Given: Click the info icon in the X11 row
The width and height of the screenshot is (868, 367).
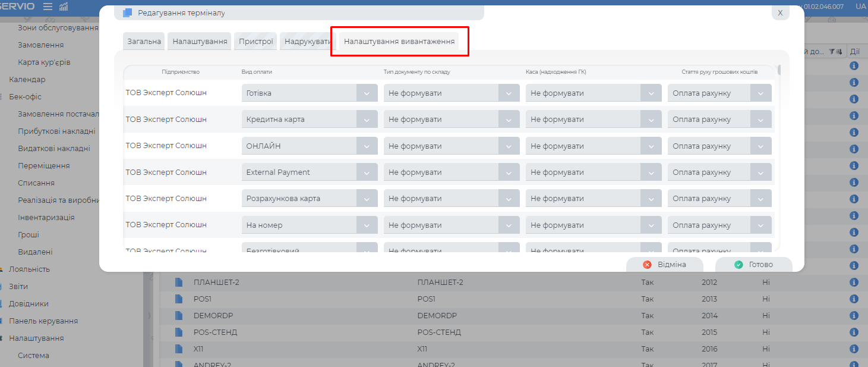Looking at the screenshot, I should tap(854, 349).
